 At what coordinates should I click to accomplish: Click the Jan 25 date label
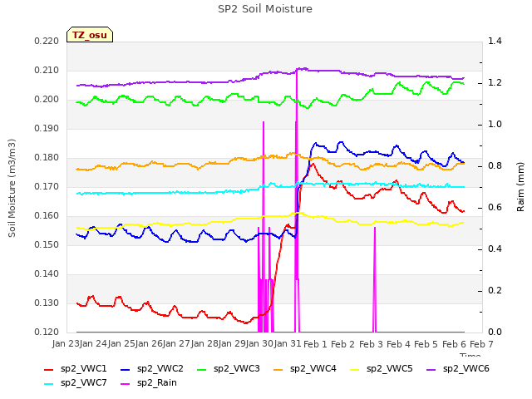tap(121, 344)
